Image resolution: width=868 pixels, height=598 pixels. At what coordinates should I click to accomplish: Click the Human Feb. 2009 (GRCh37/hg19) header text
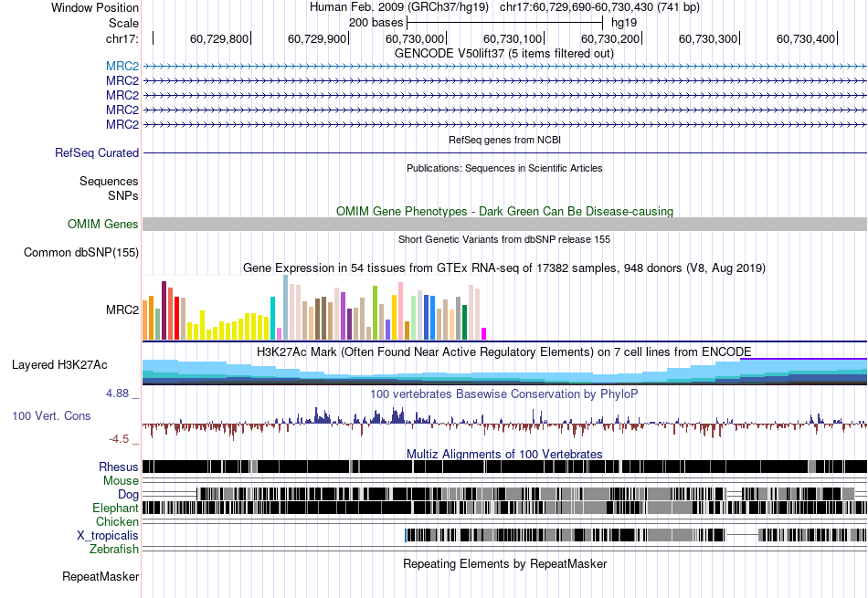click(399, 7)
